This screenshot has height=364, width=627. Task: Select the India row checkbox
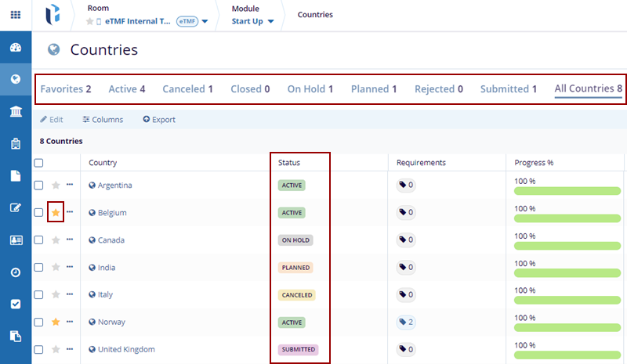coord(38,268)
